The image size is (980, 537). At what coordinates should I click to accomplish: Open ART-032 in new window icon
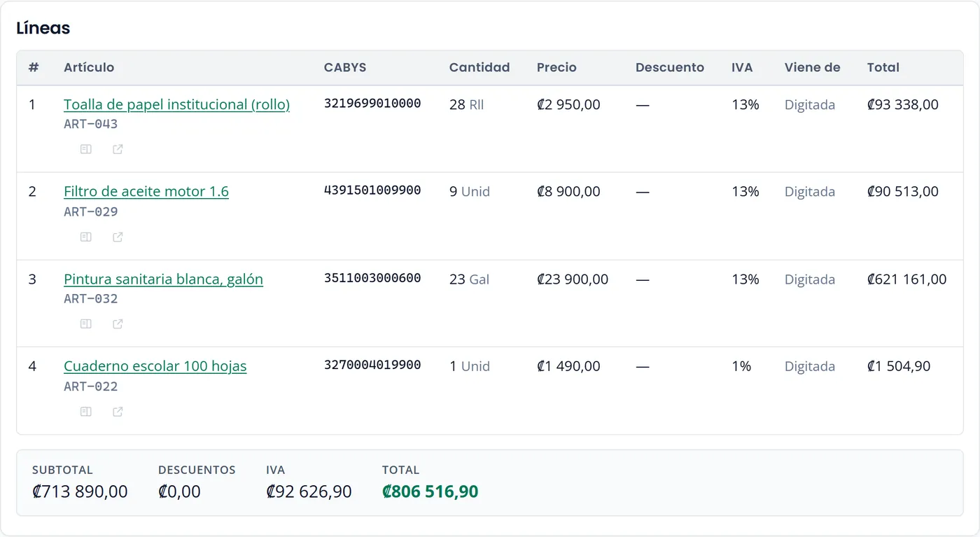coord(118,323)
